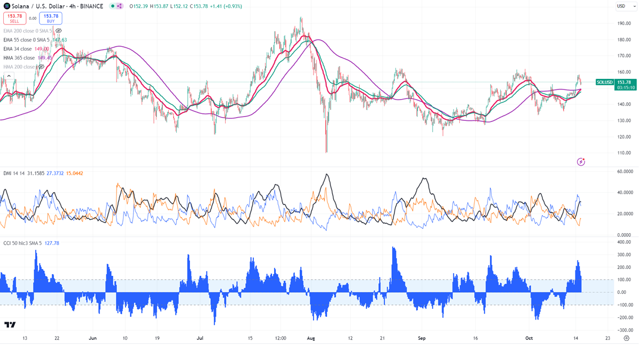644x345 pixels.
Task: Open the purple share/connections icon by the title
Action: tap(119, 6)
